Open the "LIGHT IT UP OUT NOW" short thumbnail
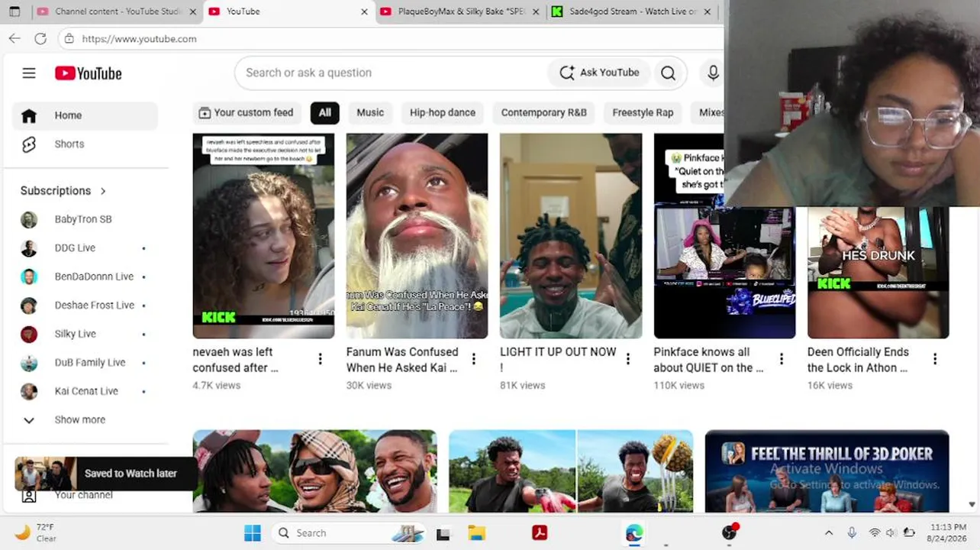980x550 pixels. 571,236
